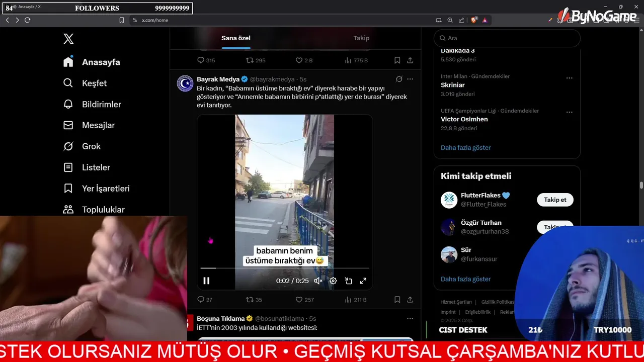Click the X logo in sidebar
This screenshot has width=644, height=362.
68,39
